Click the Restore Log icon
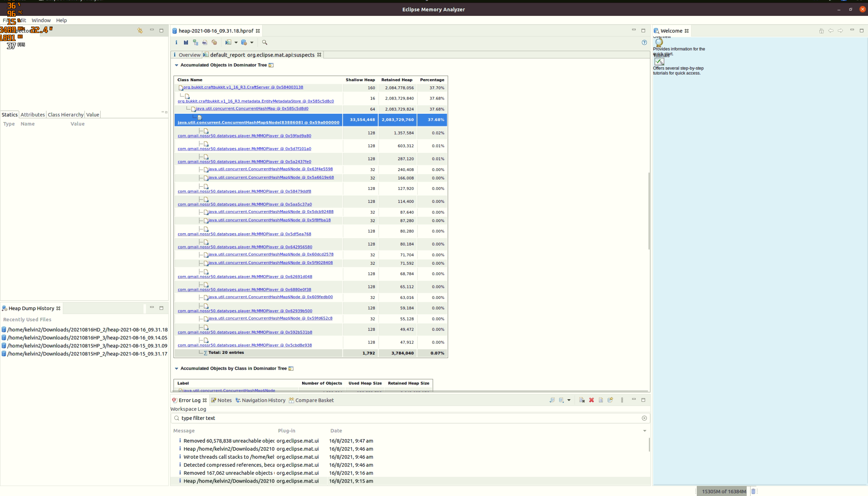 610,400
